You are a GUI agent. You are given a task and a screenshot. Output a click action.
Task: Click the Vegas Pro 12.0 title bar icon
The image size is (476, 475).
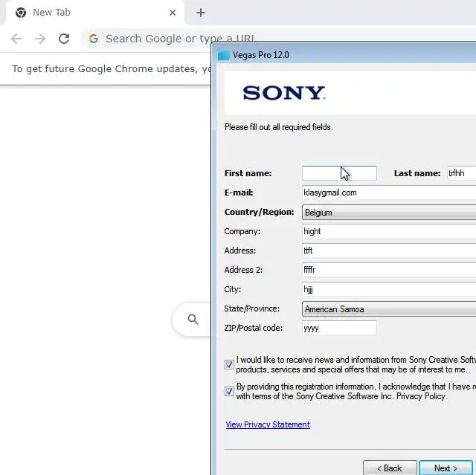click(223, 55)
